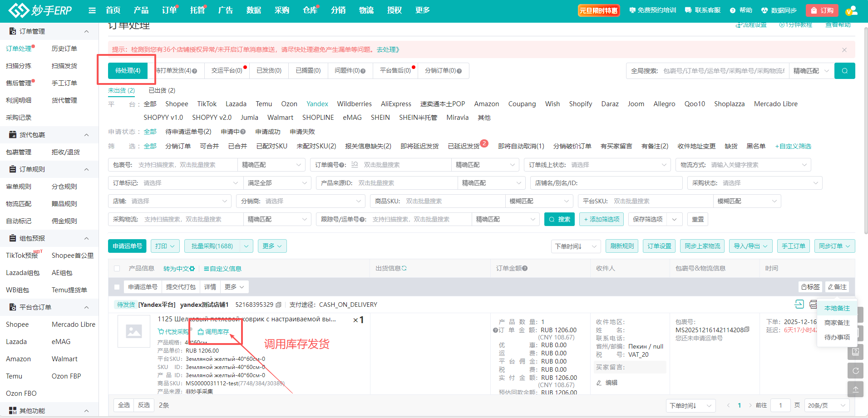Click the user account avatar icon
868x418 pixels.
(x=851, y=10)
